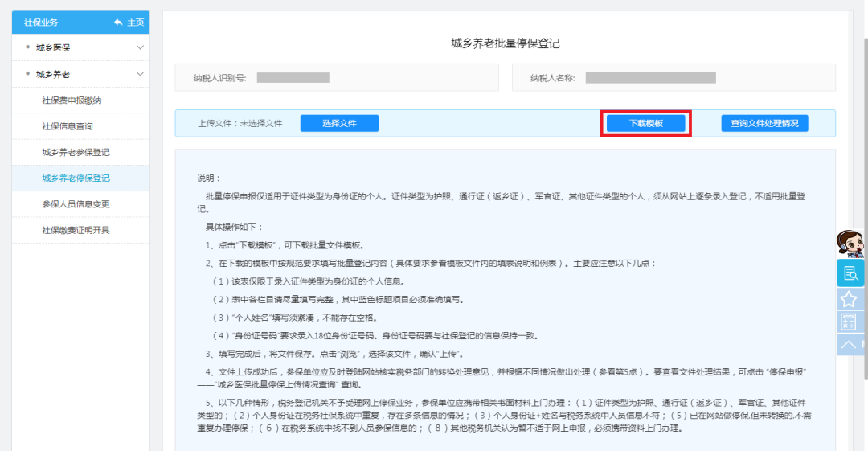Open 社保费申报缴纳 menu item
This screenshot has height=451, width=868.
[x=72, y=100]
